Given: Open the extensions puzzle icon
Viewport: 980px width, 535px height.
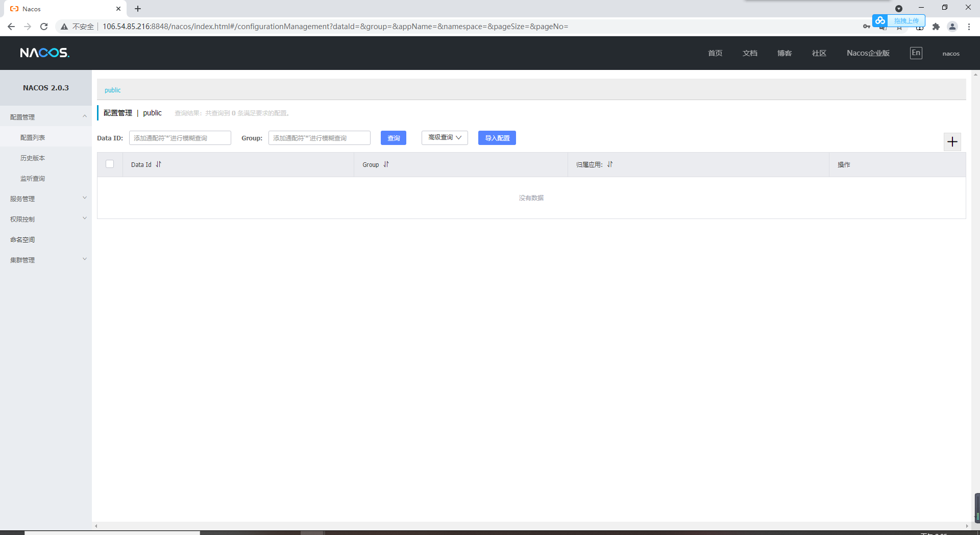Looking at the screenshot, I should 936,27.
